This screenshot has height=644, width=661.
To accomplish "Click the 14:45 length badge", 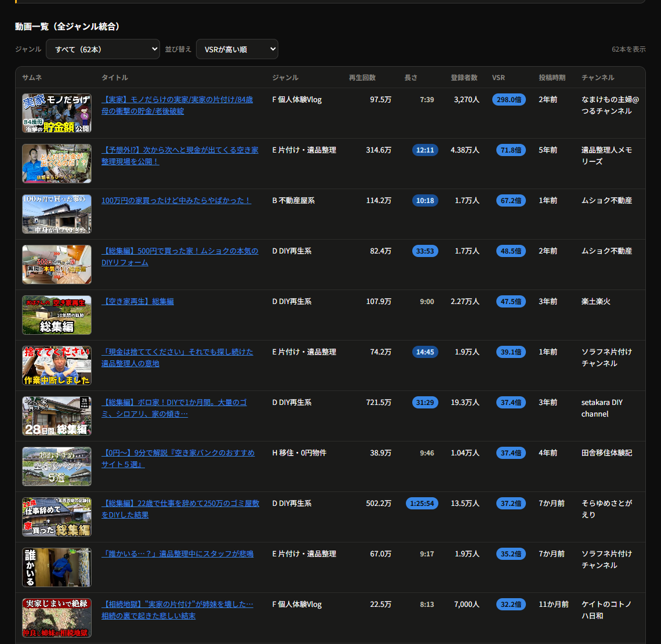I will 425,352.
